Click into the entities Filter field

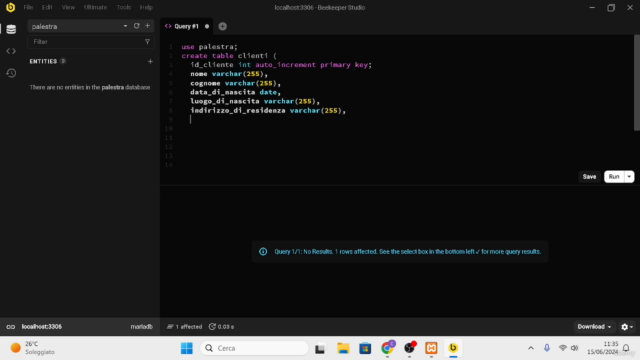[x=87, y=42]
